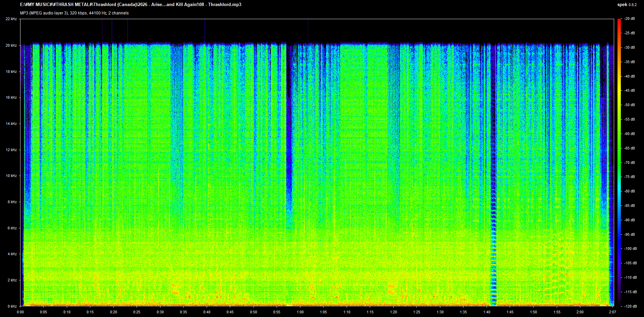Click the -90 dB label on color scale
Screen dimensions: 644x317
pos(630,220)
